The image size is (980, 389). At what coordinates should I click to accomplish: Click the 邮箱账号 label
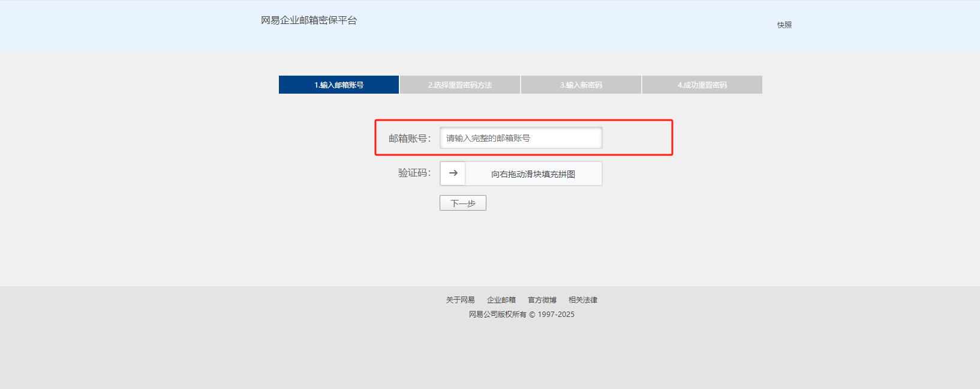pyautogui.click(x=410, y=139)
